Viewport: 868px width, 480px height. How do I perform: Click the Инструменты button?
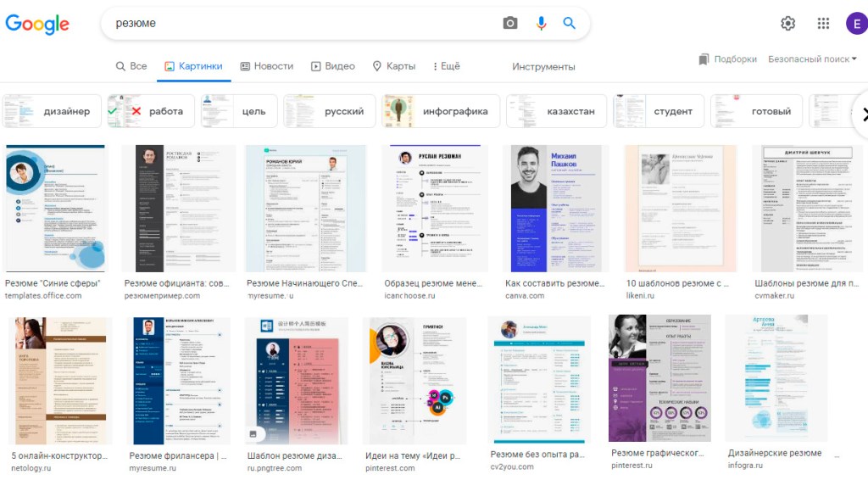click(543, 66)
